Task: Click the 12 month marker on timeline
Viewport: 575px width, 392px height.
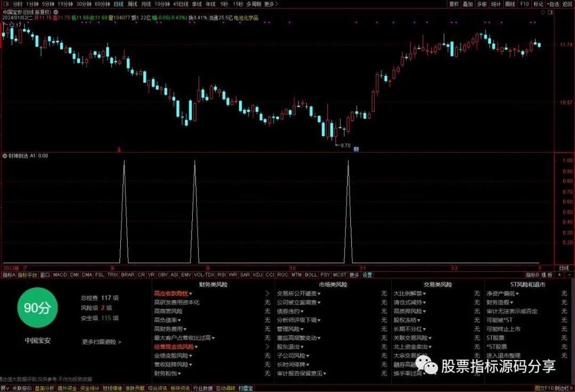Action: coord(455,268)
